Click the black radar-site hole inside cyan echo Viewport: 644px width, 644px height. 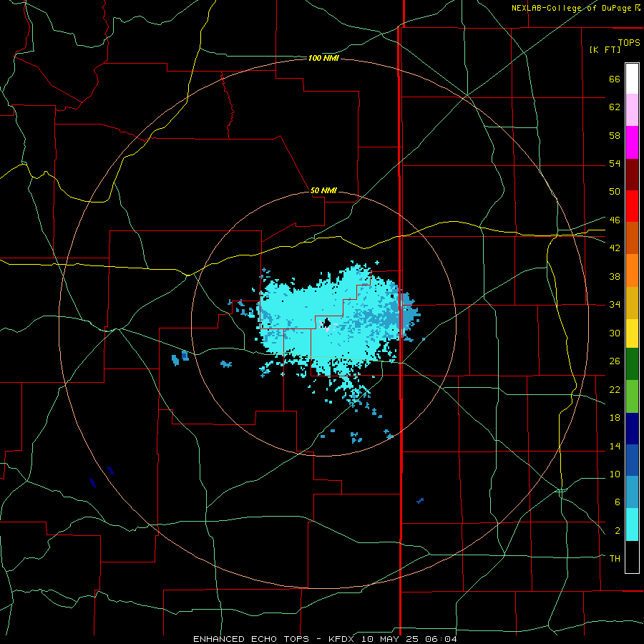(327, 323)
